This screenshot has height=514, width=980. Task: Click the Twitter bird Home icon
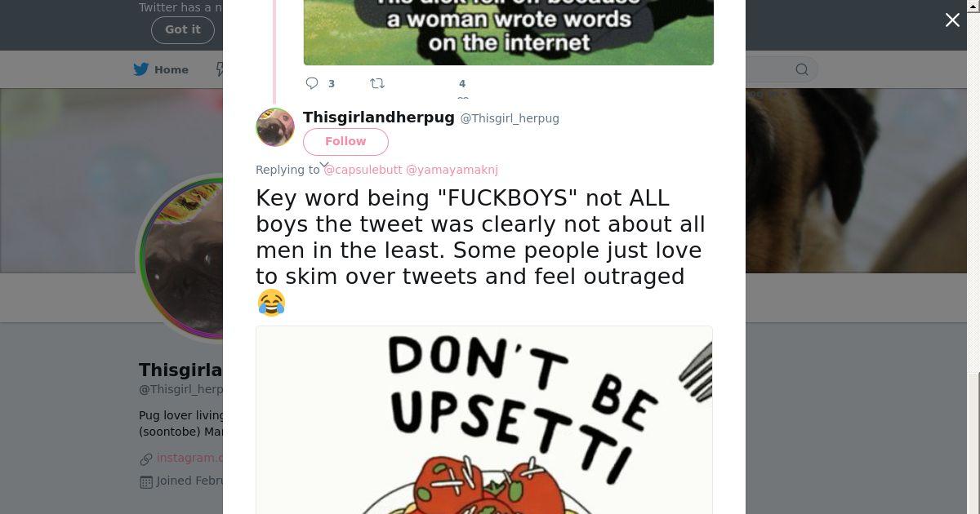[141, 69]
